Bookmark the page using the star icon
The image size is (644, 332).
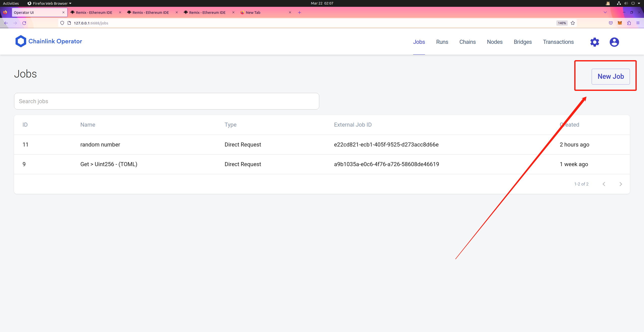(573, 23)
